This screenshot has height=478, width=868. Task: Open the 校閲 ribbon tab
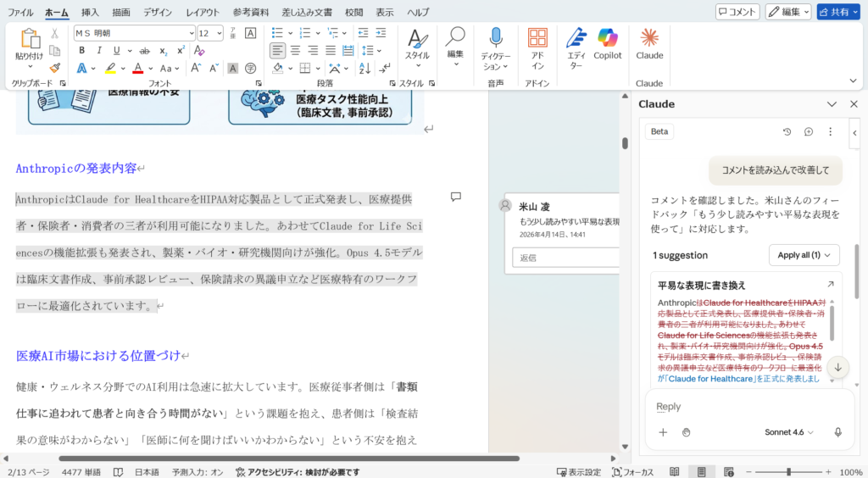[354, 12]
